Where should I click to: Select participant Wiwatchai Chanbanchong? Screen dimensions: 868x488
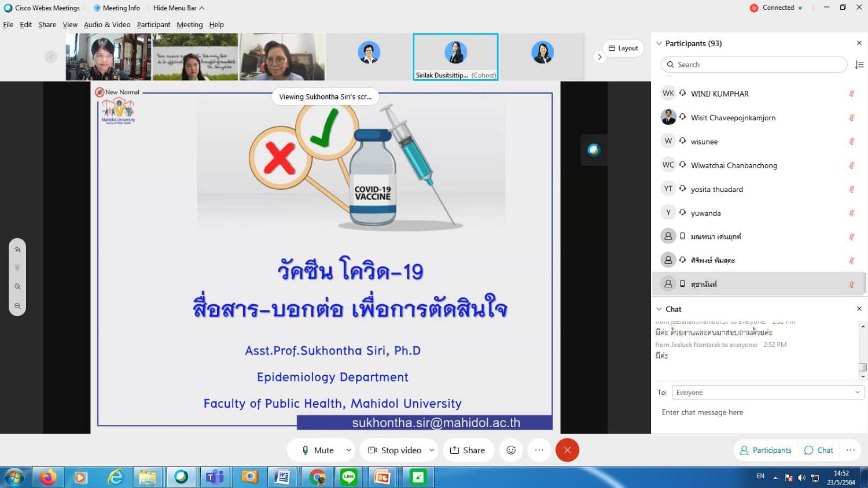click(757, 165)
